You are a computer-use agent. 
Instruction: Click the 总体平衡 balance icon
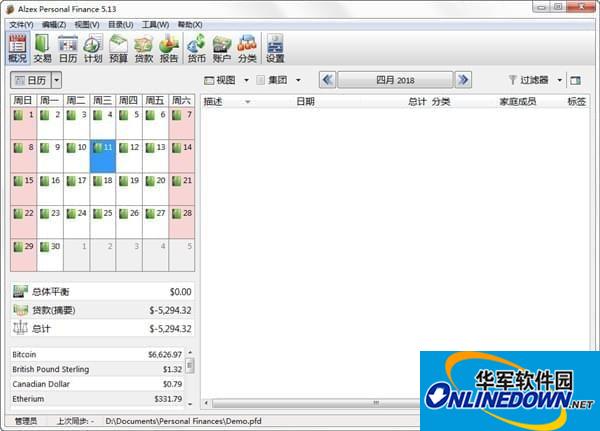20,291
